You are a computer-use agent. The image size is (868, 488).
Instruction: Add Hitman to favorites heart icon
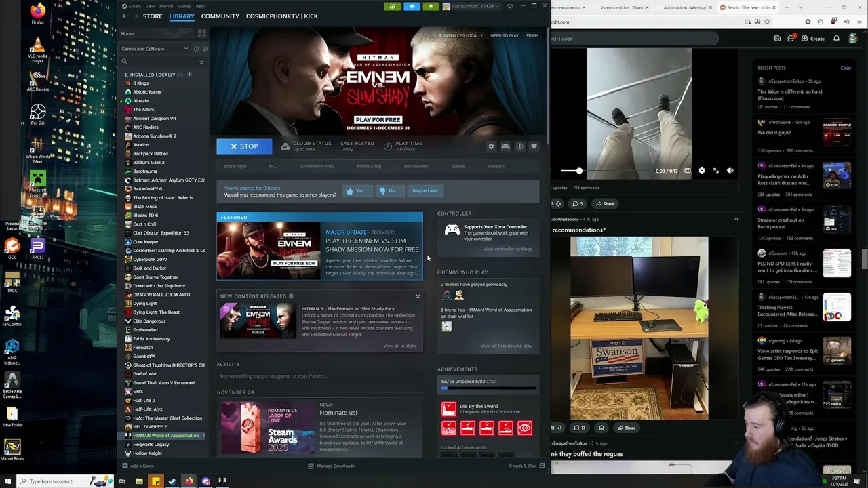pos(534,146)
